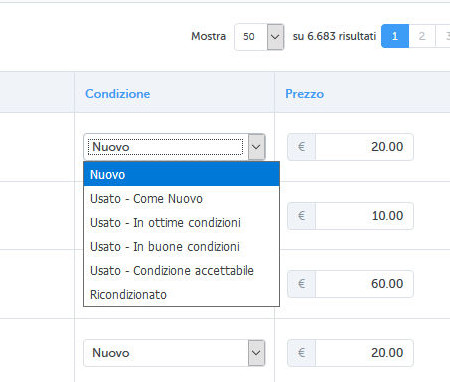Edit the 60.00 price field
450x382 pixels.
tap(364, 284)
